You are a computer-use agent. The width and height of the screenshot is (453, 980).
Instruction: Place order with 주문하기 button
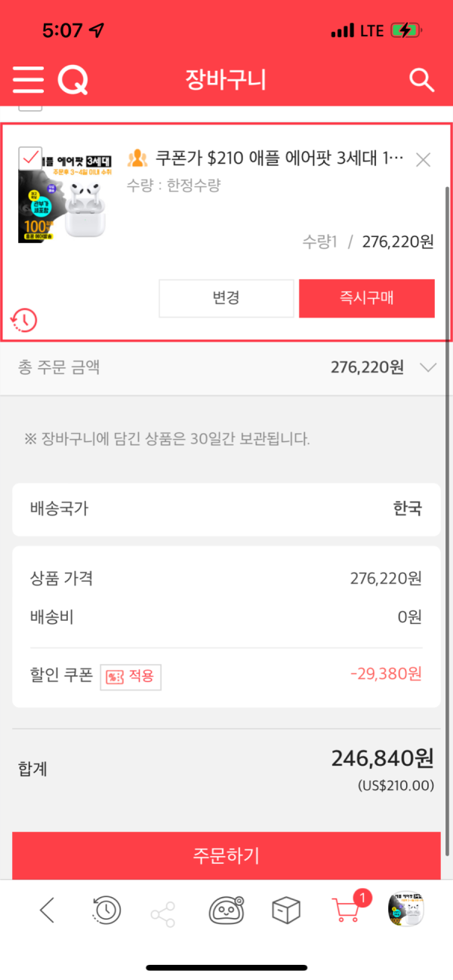pos(226,856)
